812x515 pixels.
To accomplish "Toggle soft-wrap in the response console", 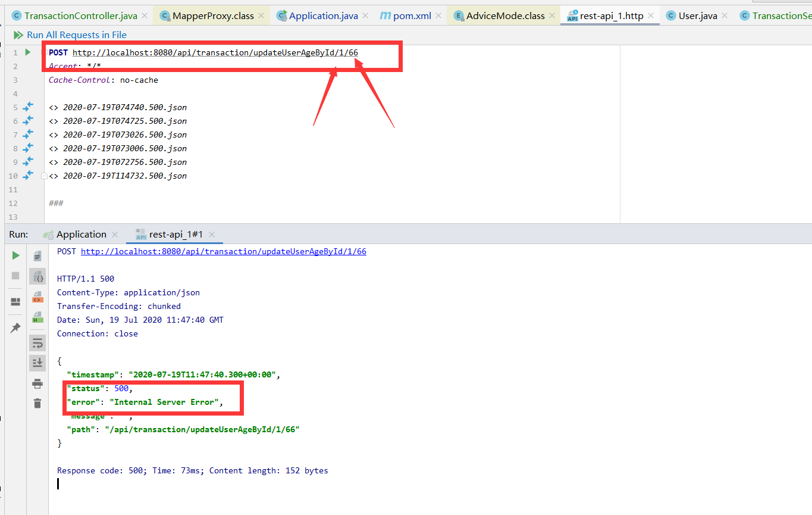I will point(37,343).
